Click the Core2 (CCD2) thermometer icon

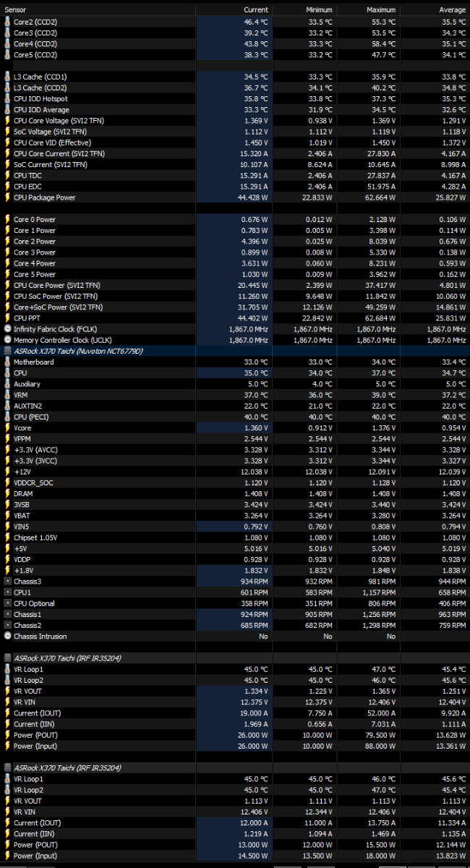pyautogui.click(x=8, y=22)
